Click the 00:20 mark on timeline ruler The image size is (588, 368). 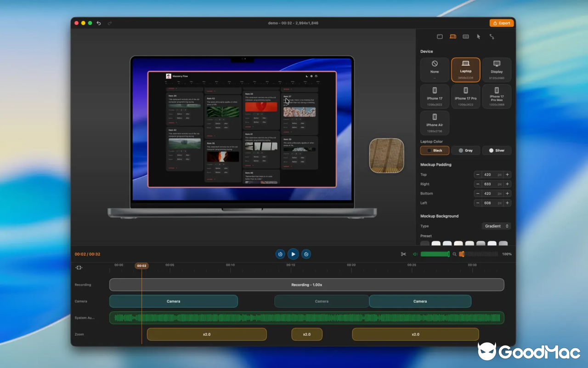click(351, 265)
